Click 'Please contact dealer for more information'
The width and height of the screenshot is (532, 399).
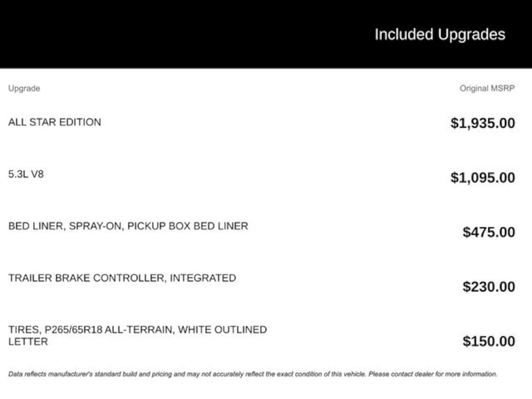(x=433, y=374)
